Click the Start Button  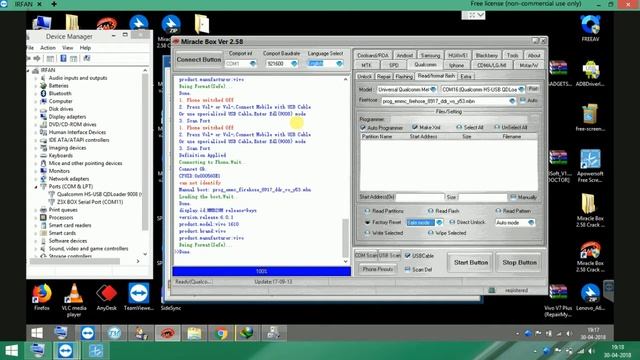click(471, 262)
